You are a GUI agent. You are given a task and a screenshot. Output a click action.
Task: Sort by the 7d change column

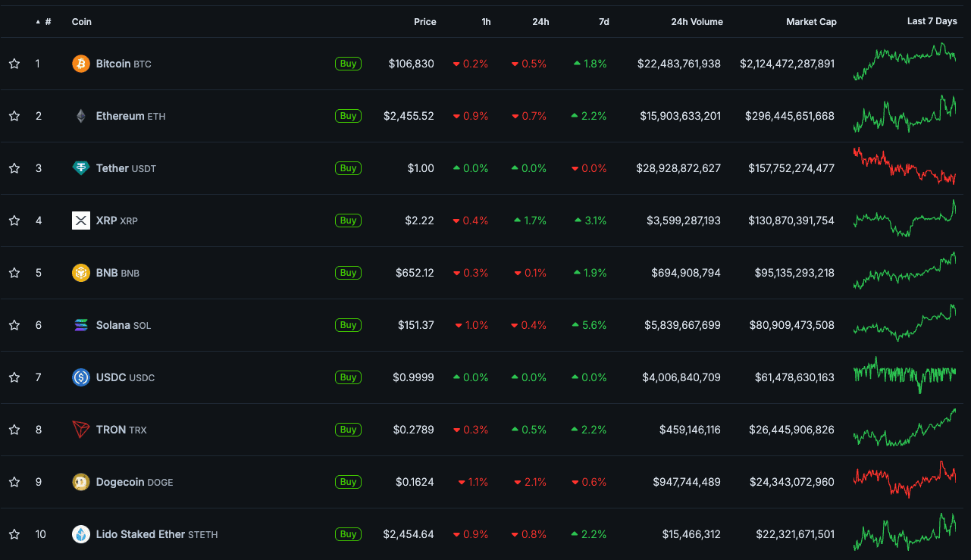(x=604, y=22)
